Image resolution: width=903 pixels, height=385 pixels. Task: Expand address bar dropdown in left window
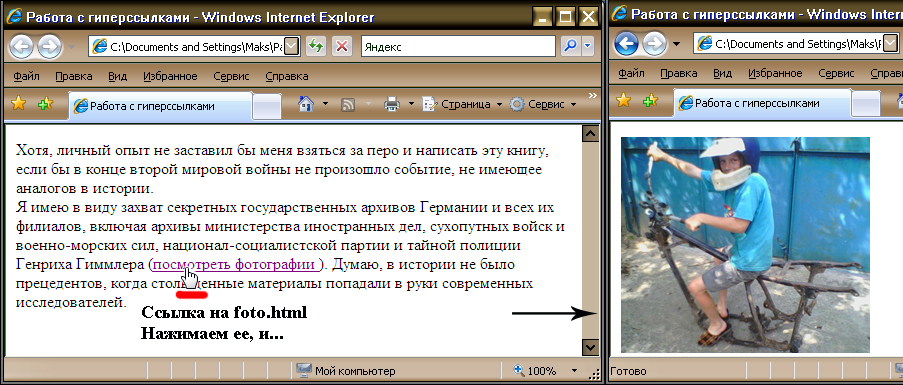[x=293, y=46]
